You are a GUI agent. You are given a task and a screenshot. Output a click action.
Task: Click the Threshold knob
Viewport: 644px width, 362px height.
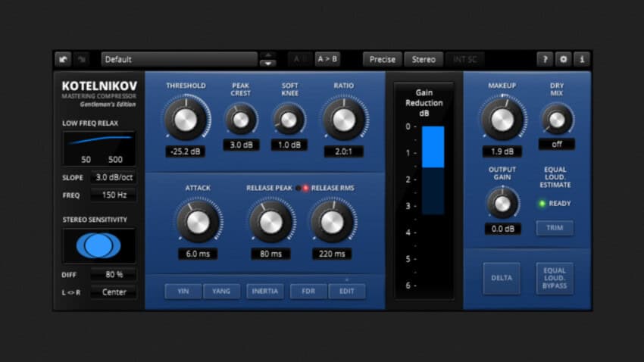point(185,119)
